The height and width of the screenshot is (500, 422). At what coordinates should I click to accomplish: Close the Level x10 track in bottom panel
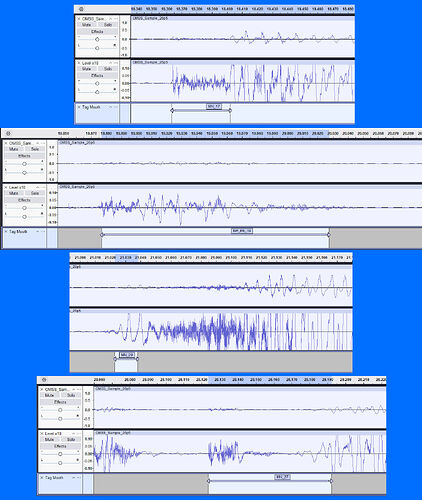42,433
